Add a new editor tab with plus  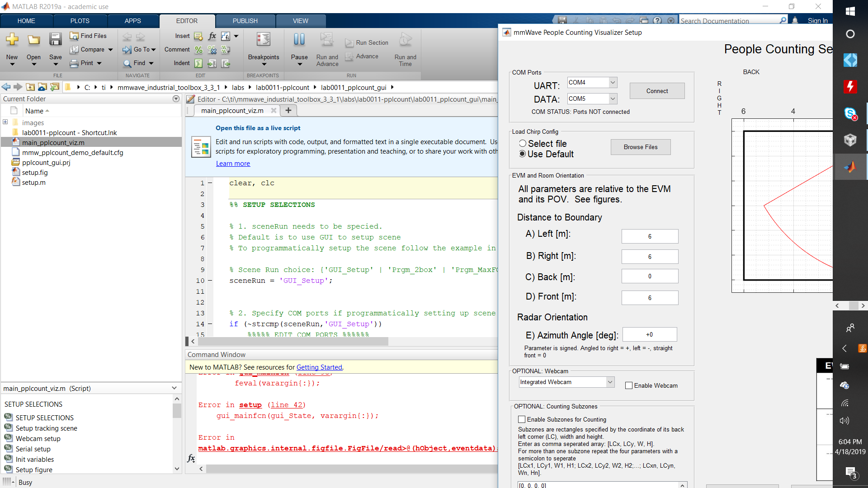pos(288,110)
